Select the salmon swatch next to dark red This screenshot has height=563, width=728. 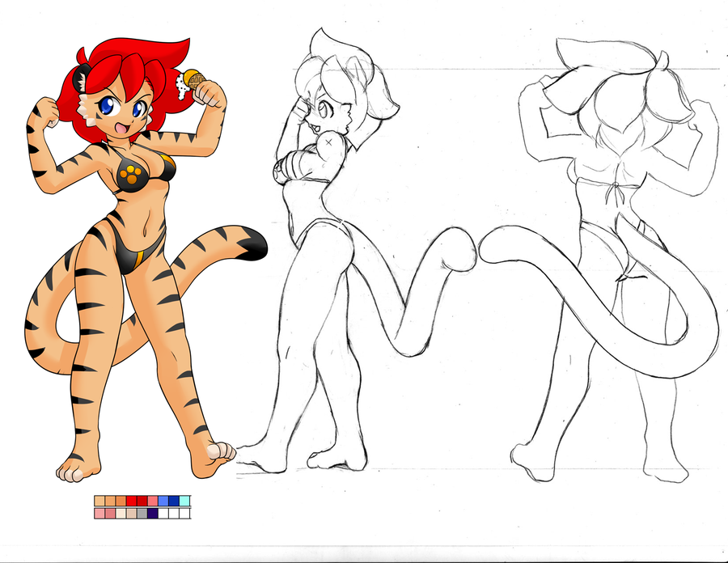[153, 501]
